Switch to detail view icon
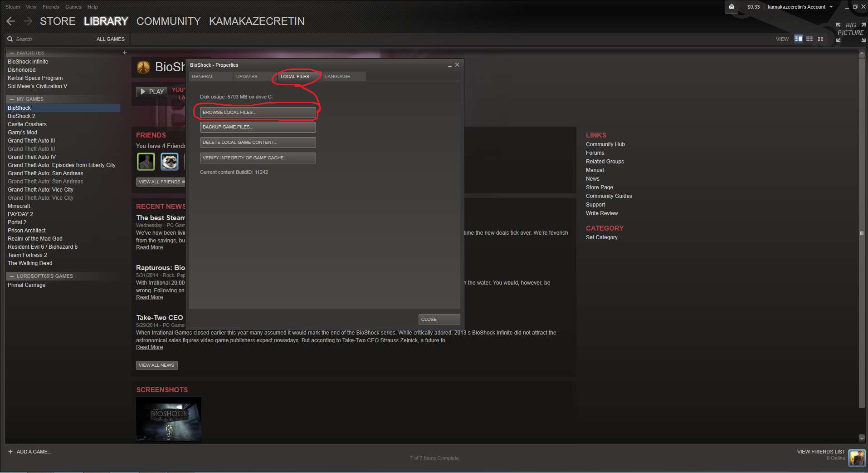The height and width of the screenshot is (473, 868). pos(799,39)
